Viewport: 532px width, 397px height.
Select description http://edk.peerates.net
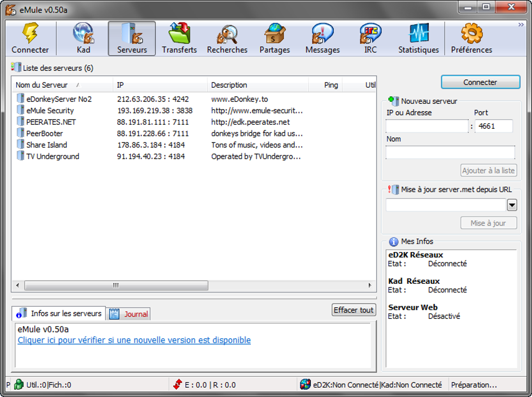point(250,122)
